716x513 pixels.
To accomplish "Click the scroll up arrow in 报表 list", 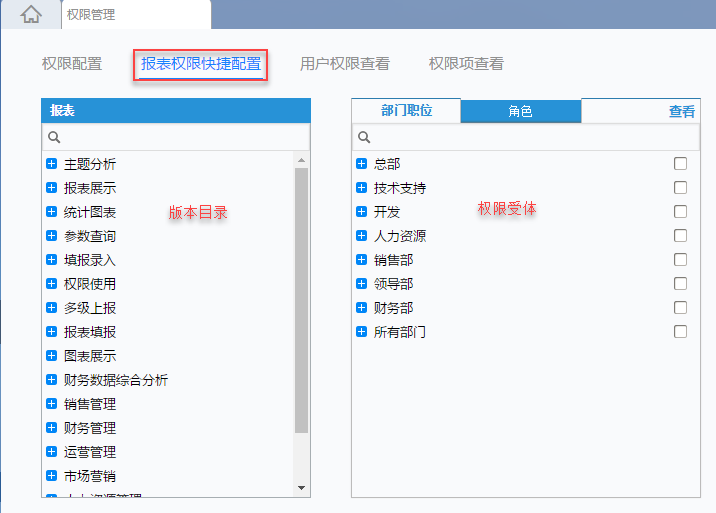I will [x=301, y=160].
